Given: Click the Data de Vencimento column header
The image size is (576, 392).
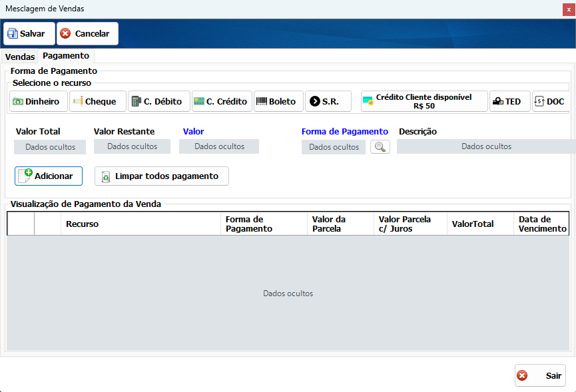Looking at the screenshot, I should pos(541,224).
